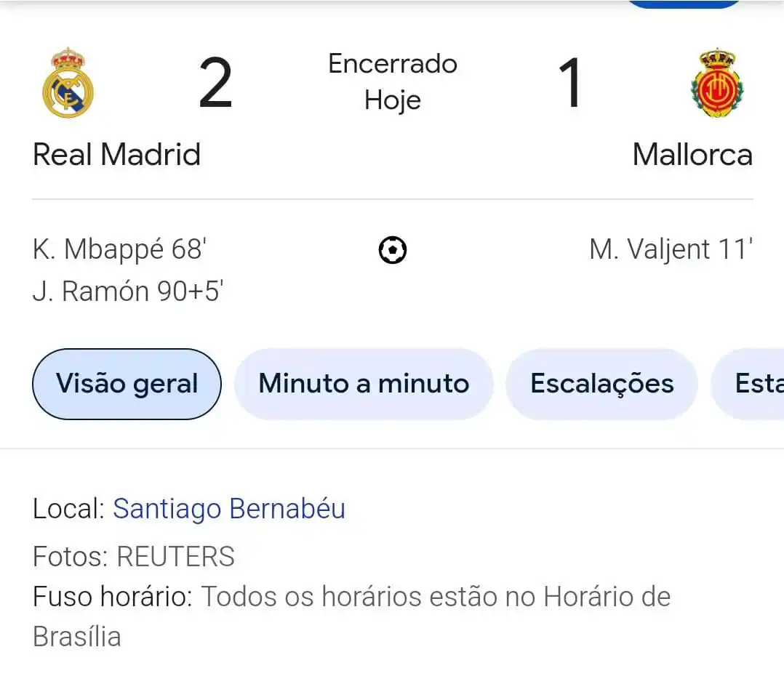Click the Fuso horário information text
The width and height of the screenshot is (784, 684).
click(x=351, y=616)
